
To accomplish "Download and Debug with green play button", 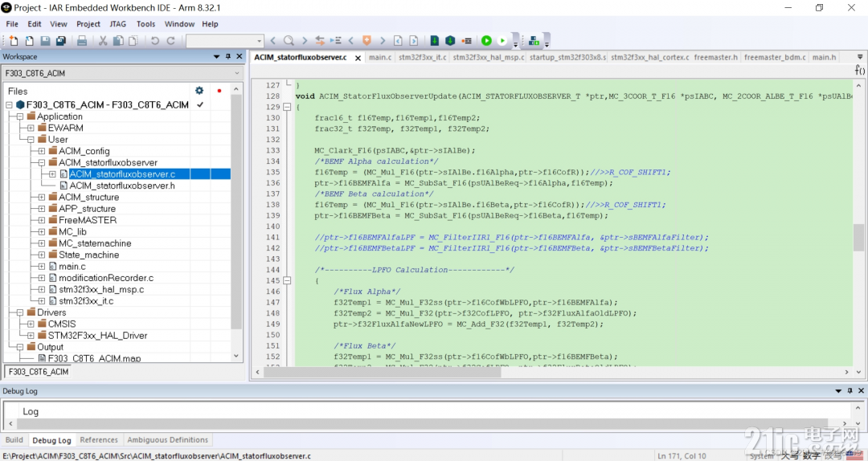I will click(486, 40).
